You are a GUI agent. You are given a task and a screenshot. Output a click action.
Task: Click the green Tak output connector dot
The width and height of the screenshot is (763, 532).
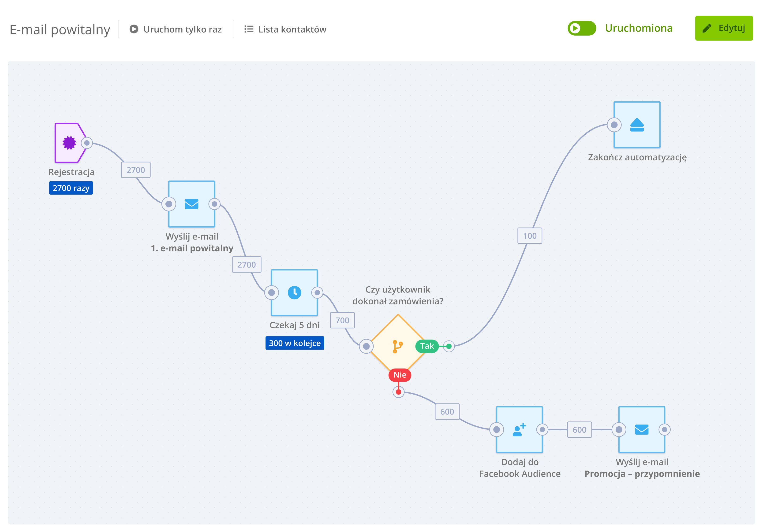pos(449,346)
